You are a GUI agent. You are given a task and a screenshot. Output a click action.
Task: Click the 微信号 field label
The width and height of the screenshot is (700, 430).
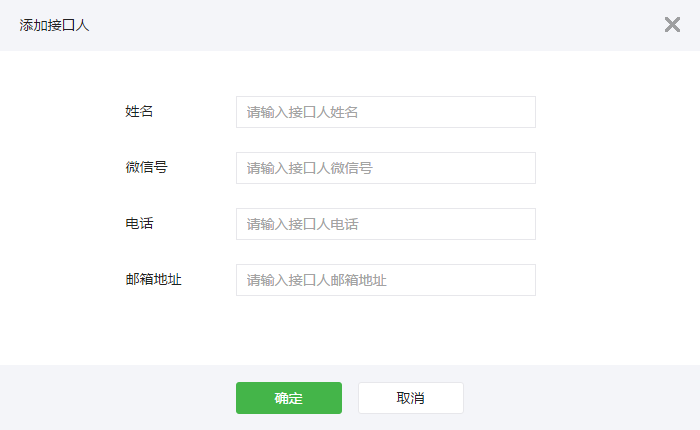[x=146, y=167]
